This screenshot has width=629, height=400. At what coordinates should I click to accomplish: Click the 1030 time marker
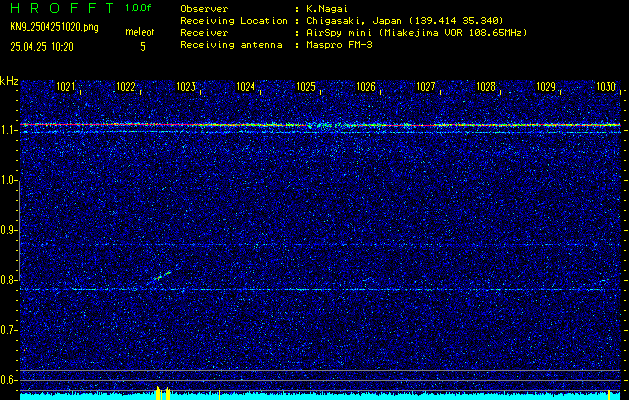click(x=606, y=87)
